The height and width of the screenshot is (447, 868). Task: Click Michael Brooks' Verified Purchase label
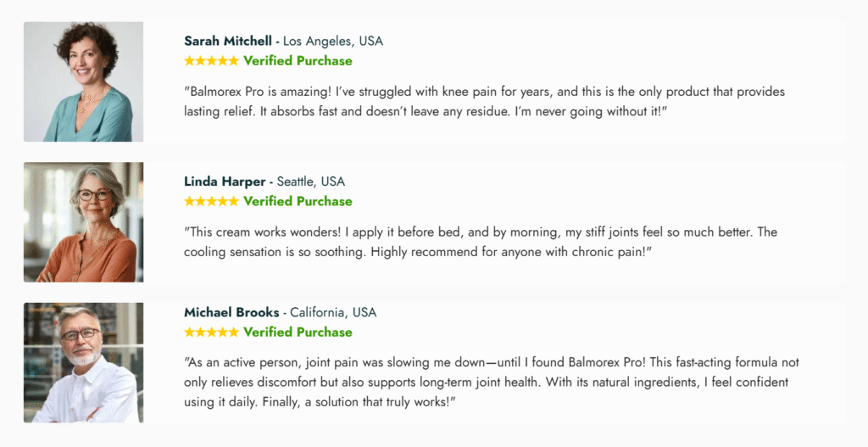(298, 332)
